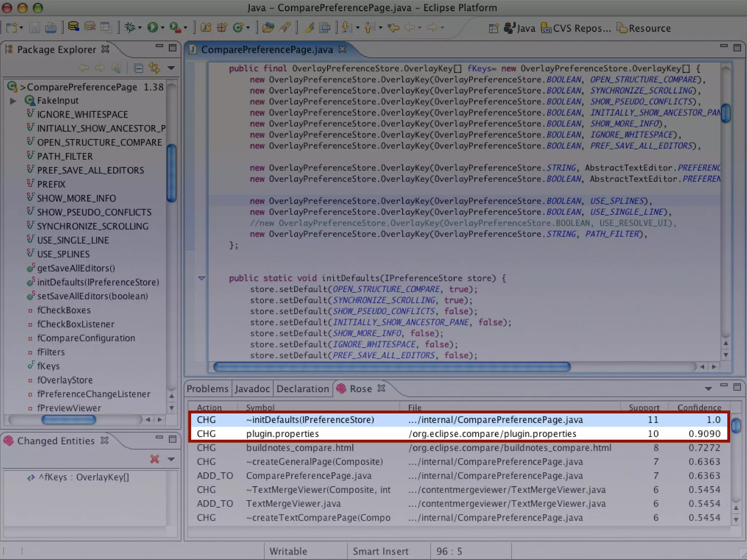747x560 pixels.
Task: Click Collapse All in Package Explorer
Action: 138,68
